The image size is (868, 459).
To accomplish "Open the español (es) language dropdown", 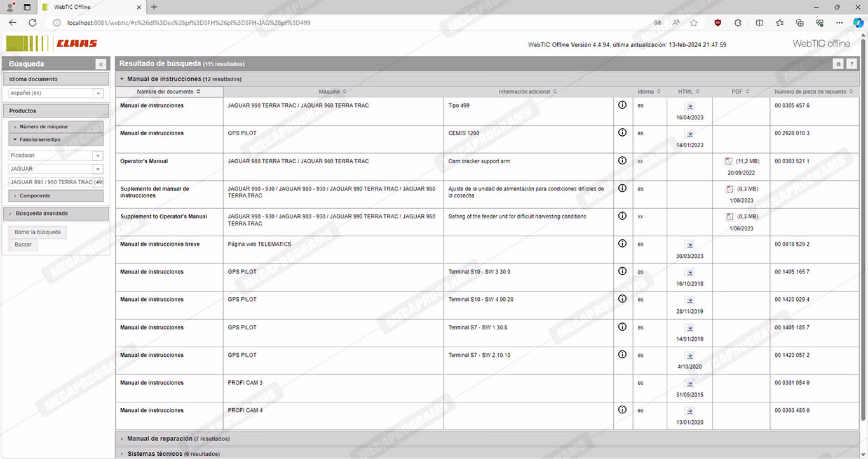I will click(x=98, y=93).
